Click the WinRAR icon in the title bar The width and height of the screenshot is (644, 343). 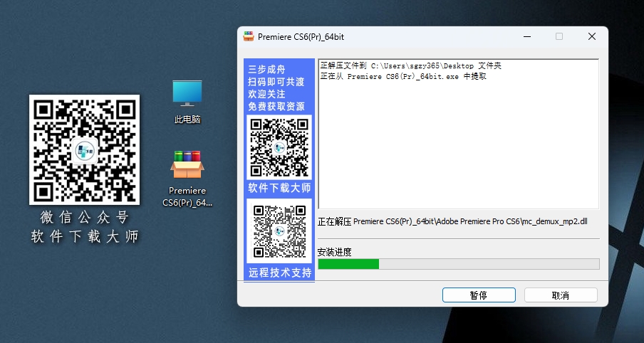[248, 36]
